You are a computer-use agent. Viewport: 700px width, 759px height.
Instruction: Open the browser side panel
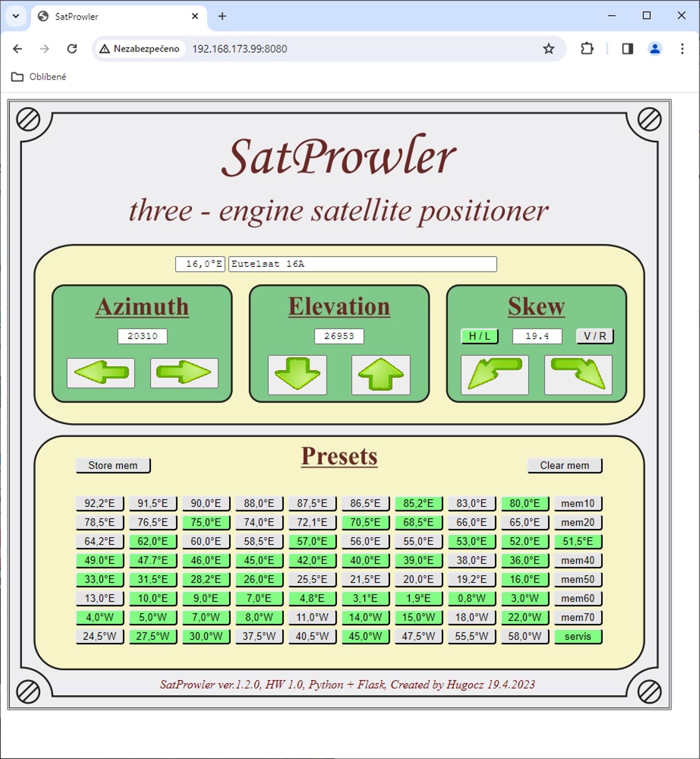628,49
